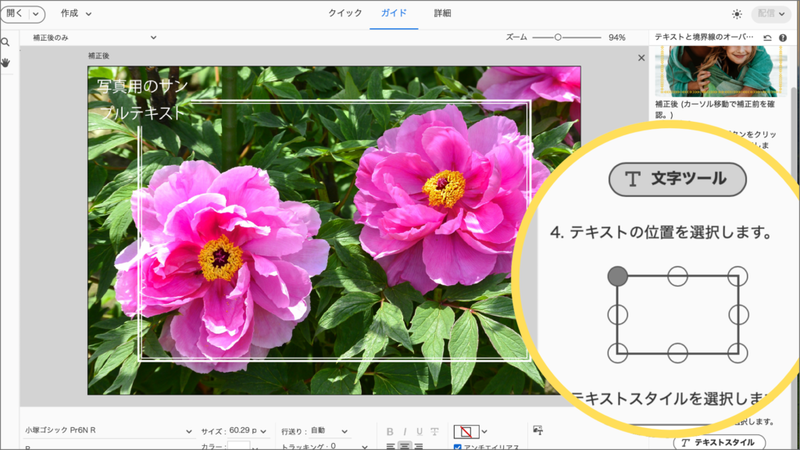The height and width of the screenshot is (450, 800).
Task: Switch to the ガイド tab
Action: [394, 14]
